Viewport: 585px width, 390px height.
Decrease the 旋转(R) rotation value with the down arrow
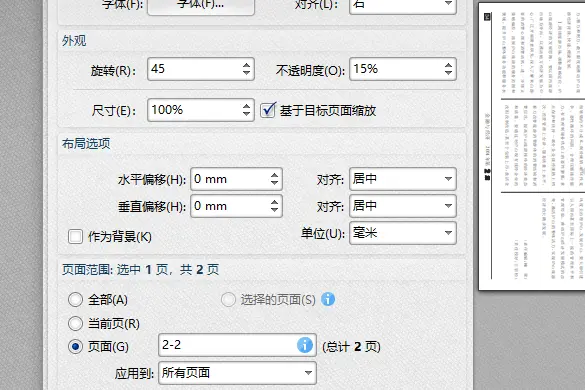(246, 73)
